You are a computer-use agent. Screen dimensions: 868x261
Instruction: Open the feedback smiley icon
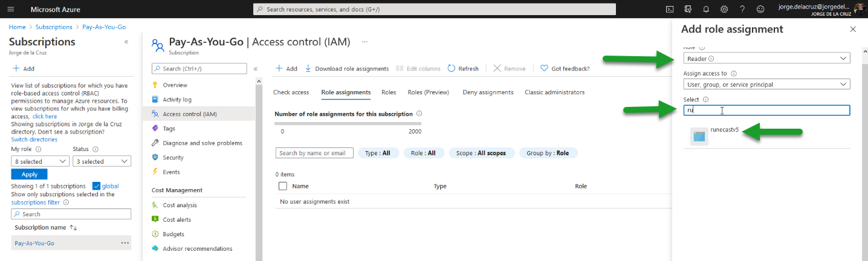pos(760,9)
